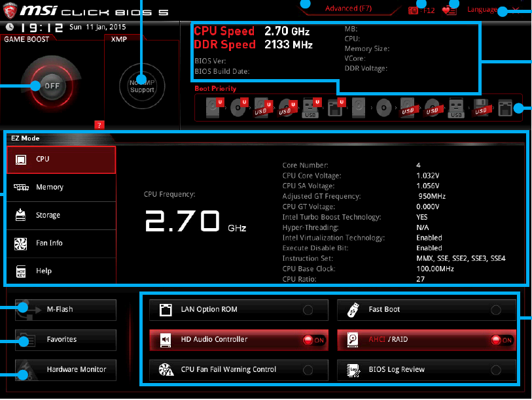Select non-UEFI USB key boot icon
The width and height of the screenshot is (532, 400).
[x=456, y=108]
